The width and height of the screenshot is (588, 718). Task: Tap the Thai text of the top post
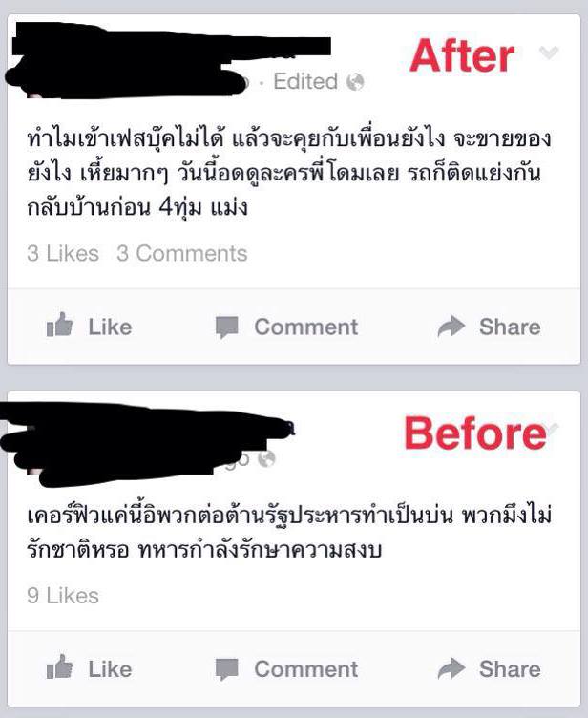(x=289, y=173)
